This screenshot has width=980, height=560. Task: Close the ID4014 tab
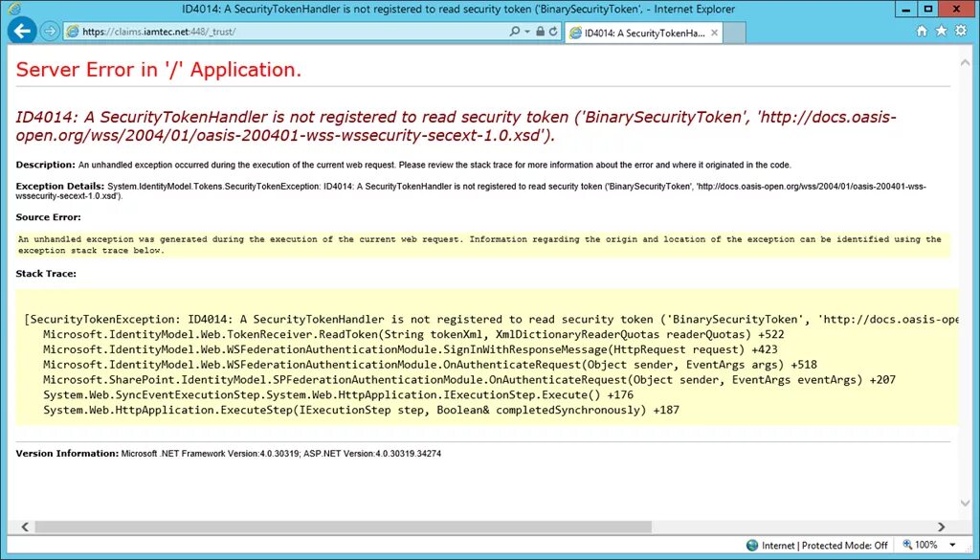[x=714, y=34]
